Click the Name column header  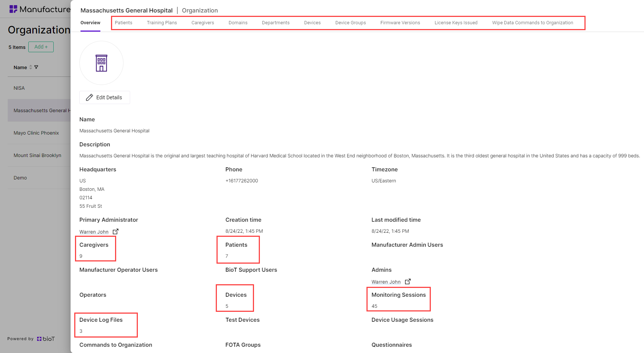tap(20, 67)
